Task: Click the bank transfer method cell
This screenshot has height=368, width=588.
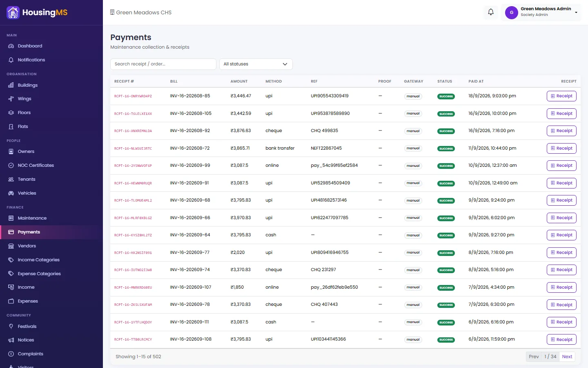Action: coord(280,148)
